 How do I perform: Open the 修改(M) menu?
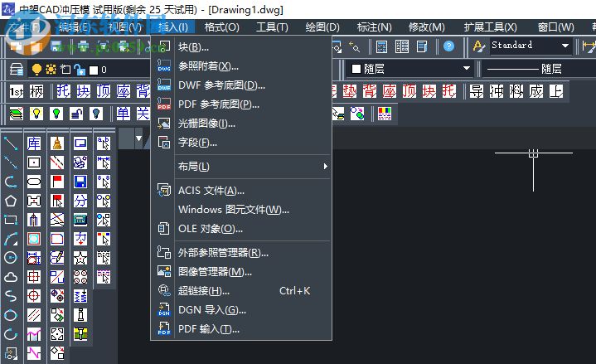pos(426,27)
